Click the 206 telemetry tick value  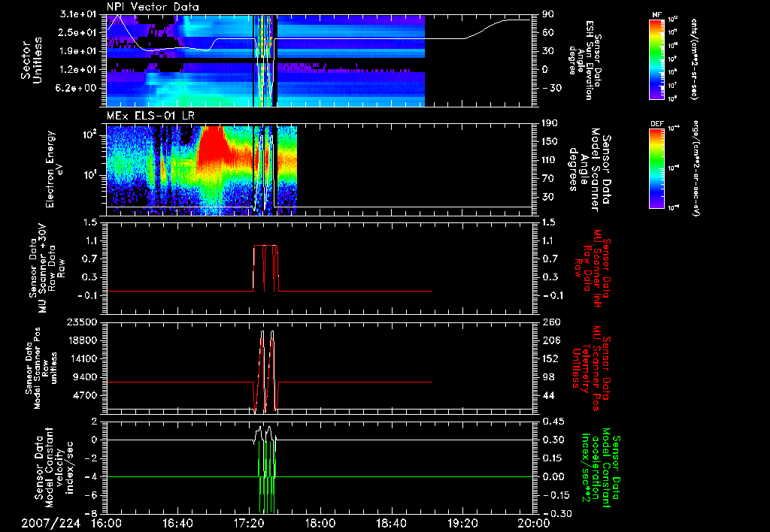tap(551, 340)
